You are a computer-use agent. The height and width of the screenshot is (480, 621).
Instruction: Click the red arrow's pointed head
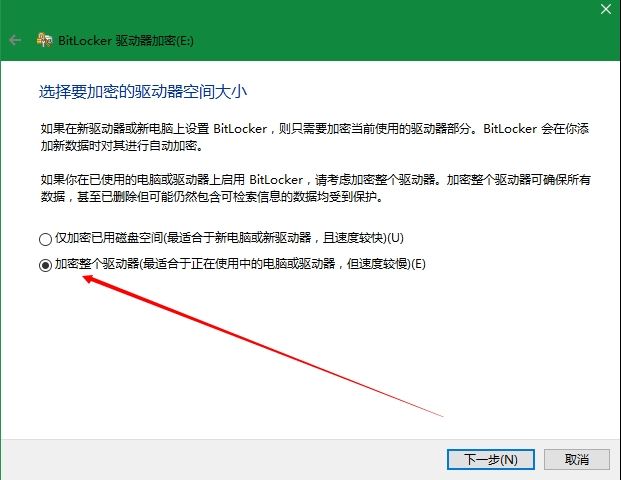(89, 279)
